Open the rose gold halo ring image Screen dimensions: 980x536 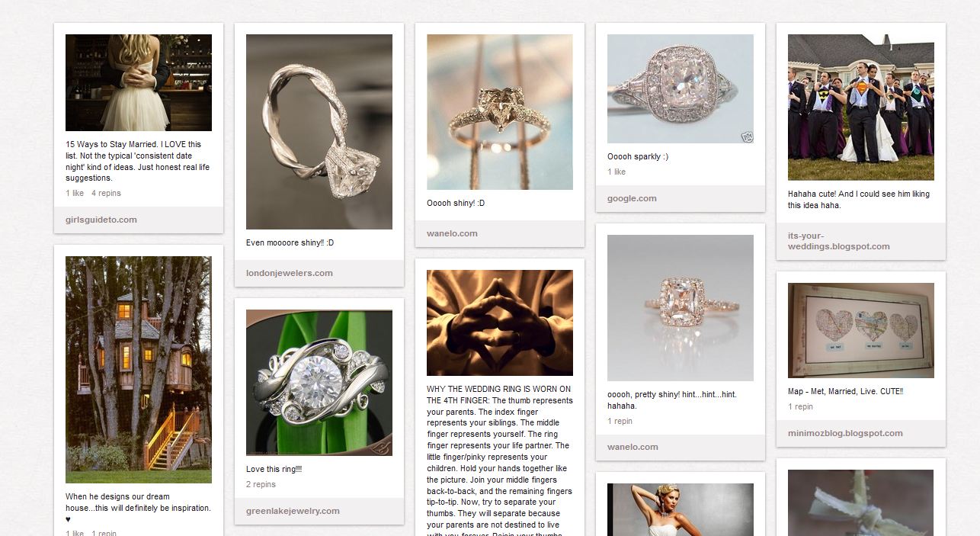[681, 308]
